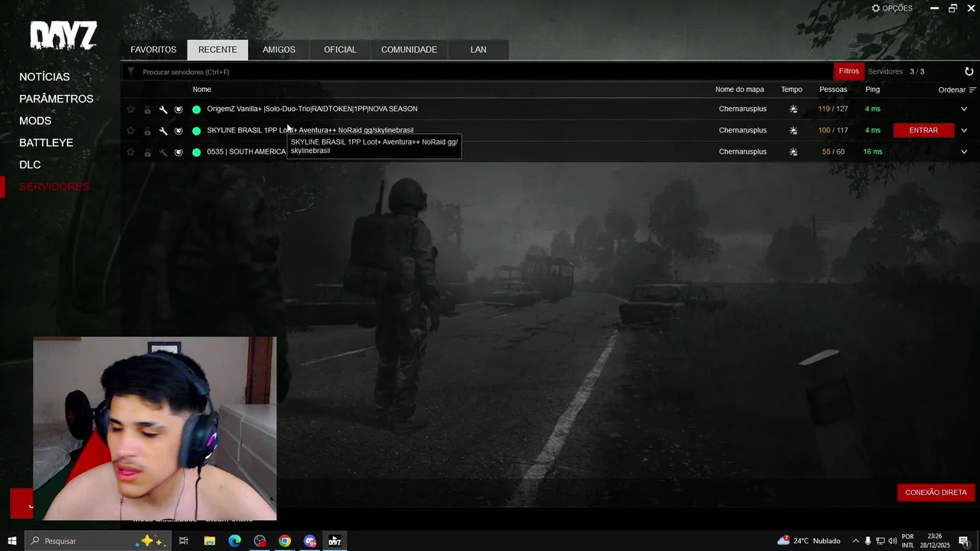
Task: Sort by Tempo column header
Action: coord(792,90)
